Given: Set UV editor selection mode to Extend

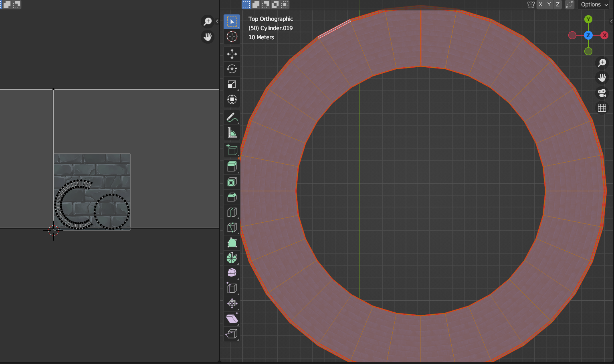Looking at the screenshot, I should click(x=7, y=4).
